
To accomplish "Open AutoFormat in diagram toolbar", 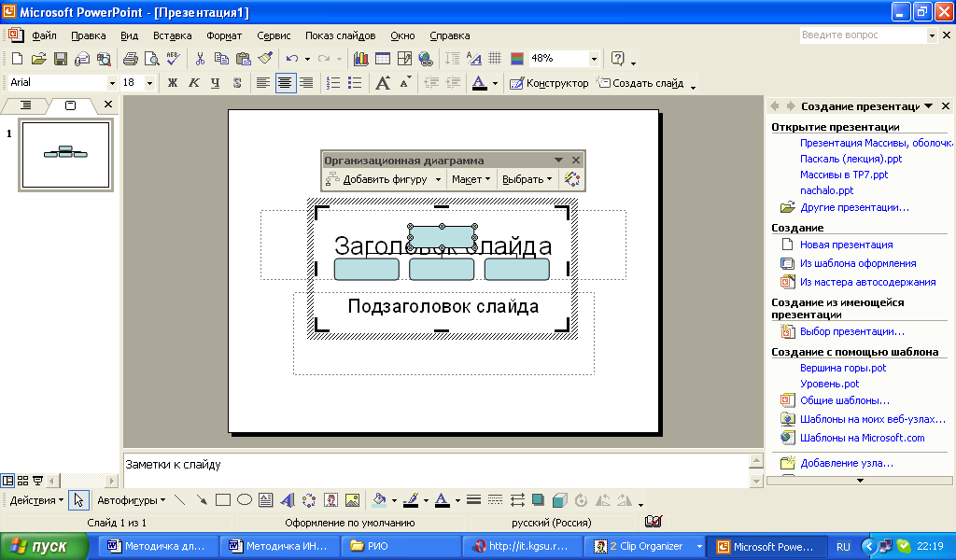I will point(572,179).
